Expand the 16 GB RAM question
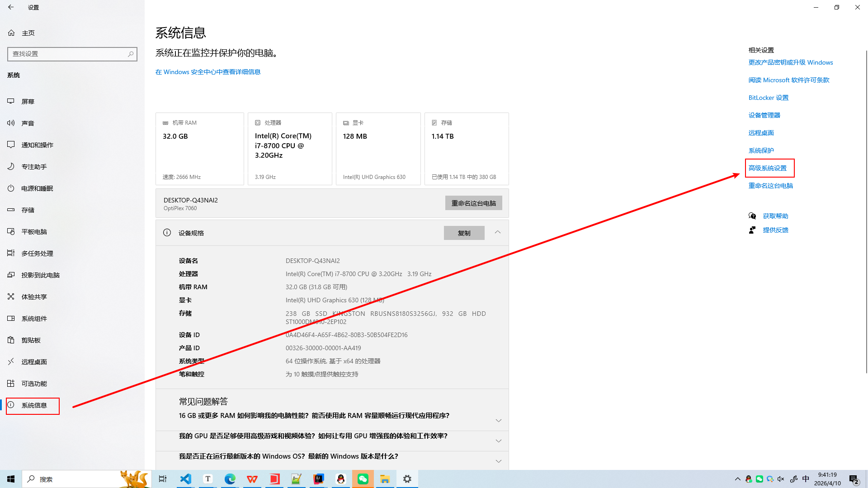The image size is (868, 488). coord(499,420)
